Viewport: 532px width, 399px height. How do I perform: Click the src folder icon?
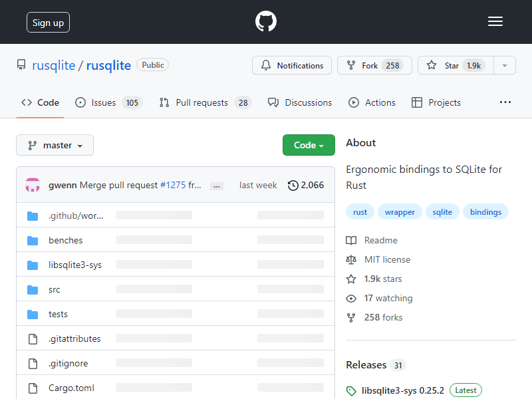pyautogui.click(x=33, y=290)
